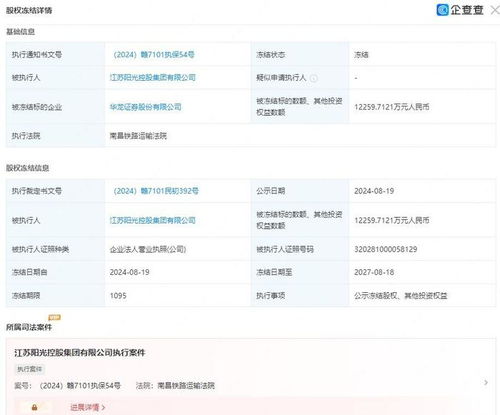Close the 股权冻结详情 dialog
500x415 pixels.
(x=495, y=10)
